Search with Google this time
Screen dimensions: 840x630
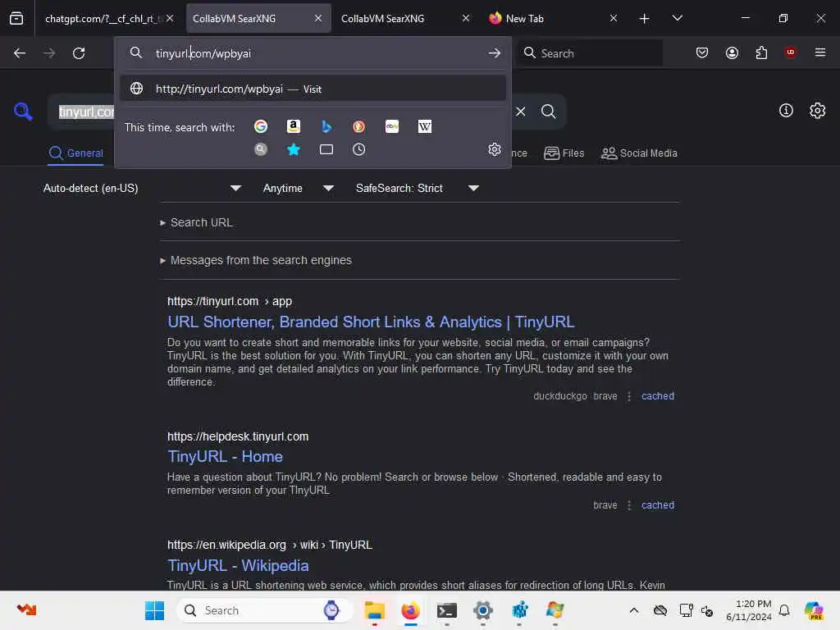pyautogui.click(x=261, y=126)
